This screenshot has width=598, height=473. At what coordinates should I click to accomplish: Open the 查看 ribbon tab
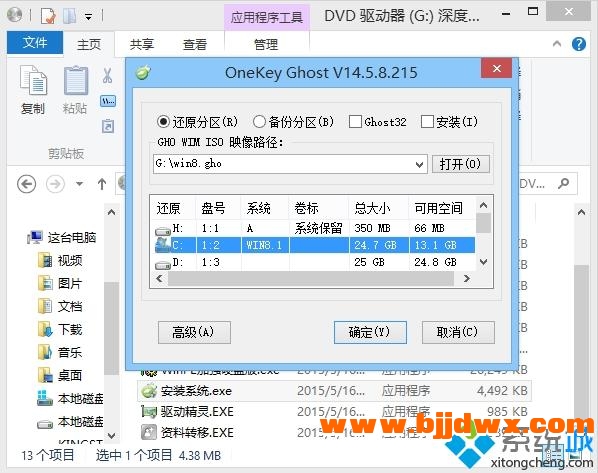click(195, 44)
